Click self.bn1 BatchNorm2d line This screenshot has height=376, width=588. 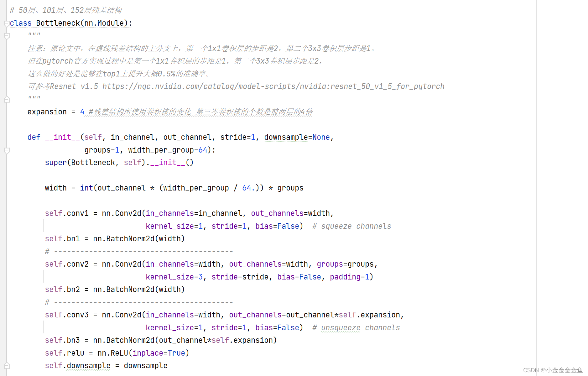[115, 239]
